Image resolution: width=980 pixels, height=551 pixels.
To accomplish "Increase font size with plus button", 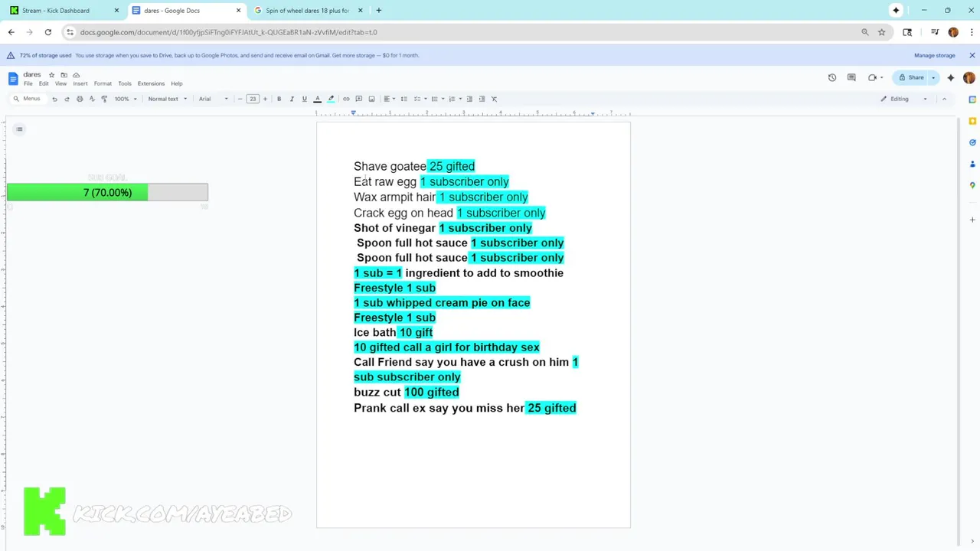I will [x=265, y=99].
